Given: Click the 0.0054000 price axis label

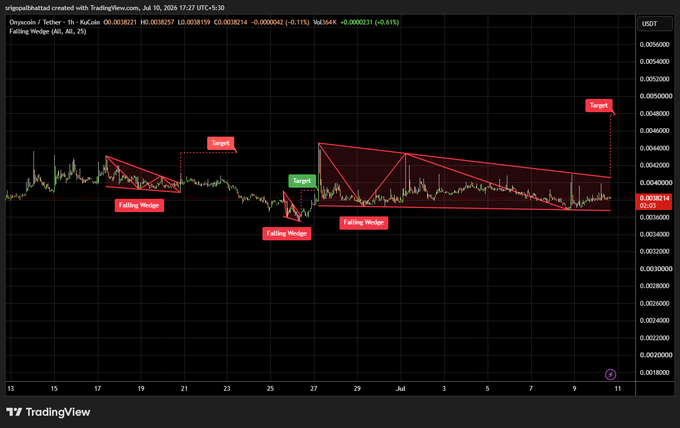Looking at the screenshot, I should (654, 62).
